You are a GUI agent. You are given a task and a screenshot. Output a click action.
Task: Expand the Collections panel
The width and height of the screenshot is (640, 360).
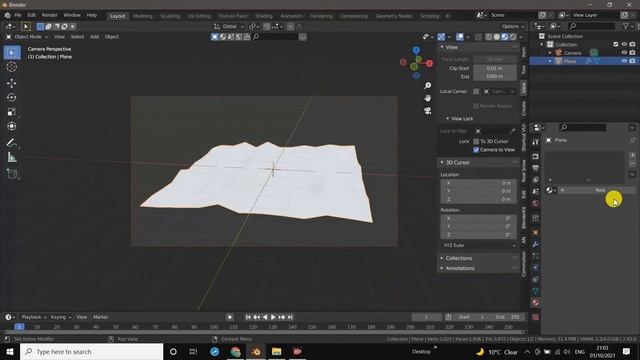click(x=442, y=258)
